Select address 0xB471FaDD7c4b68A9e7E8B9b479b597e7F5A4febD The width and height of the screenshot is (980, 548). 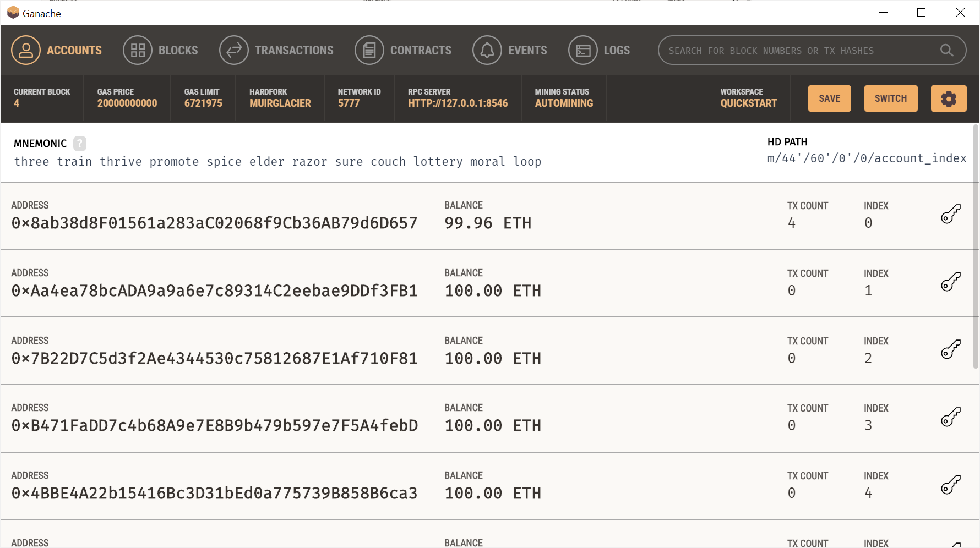point(215,425)
